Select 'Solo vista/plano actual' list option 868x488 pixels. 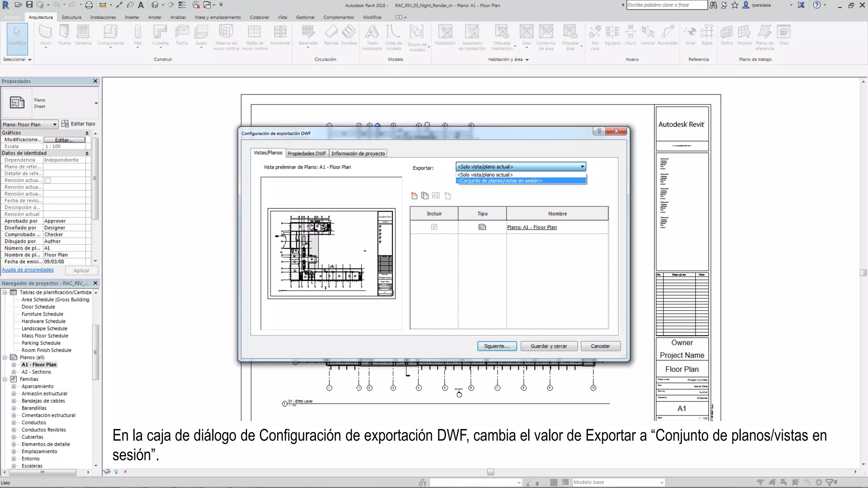[521, 175]
